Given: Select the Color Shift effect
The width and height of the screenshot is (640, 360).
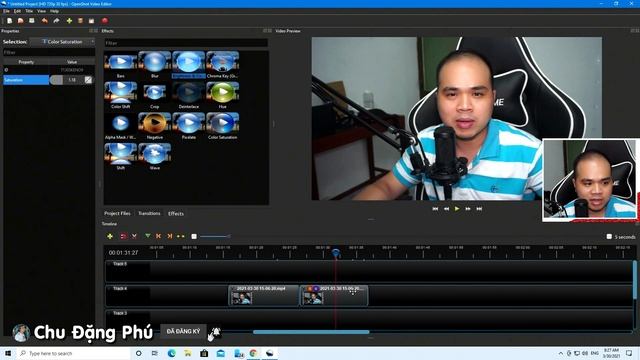Looking at the screenshot, I should [x=121, y=96].
